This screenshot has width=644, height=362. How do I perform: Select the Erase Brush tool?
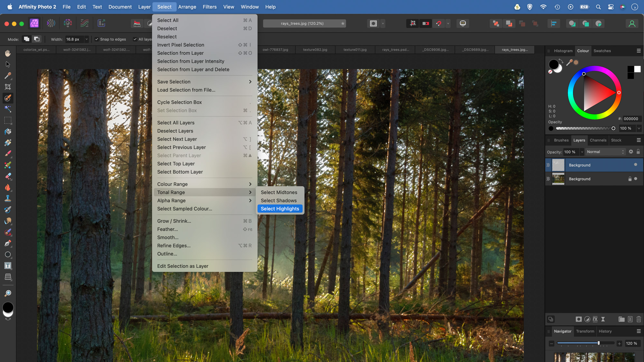(x=8, y=176)
